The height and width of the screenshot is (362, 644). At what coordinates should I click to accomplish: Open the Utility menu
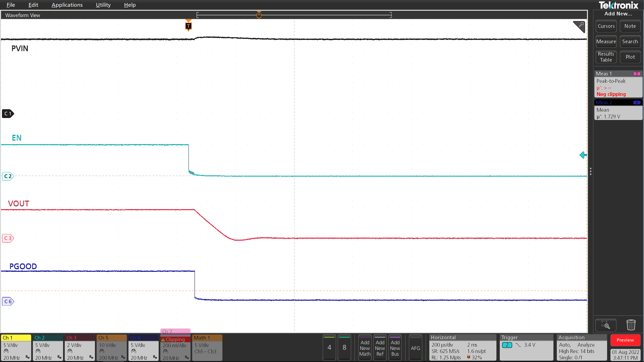[x=103, y=5]
